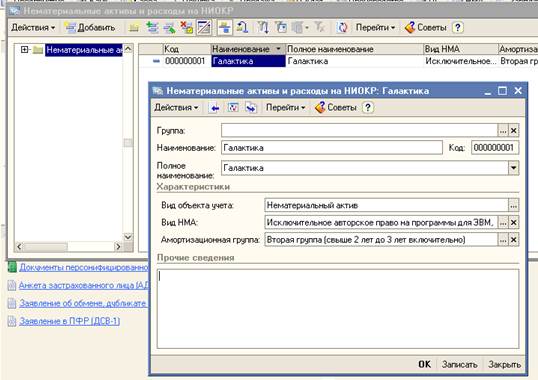This screenshot has width=538, height=380.
Task: Open Заявление в ПФР (ДСВ-1) link
Action: (x=70, y=321)
